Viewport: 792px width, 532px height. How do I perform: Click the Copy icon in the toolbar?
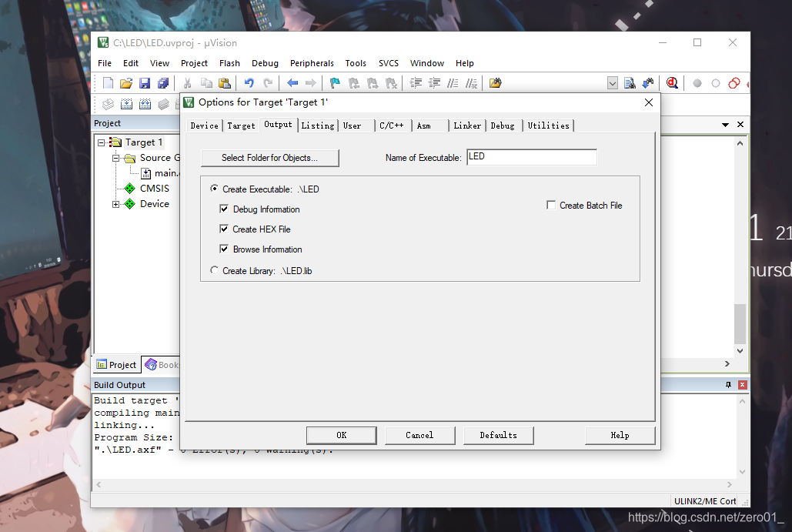pos(206,83)
